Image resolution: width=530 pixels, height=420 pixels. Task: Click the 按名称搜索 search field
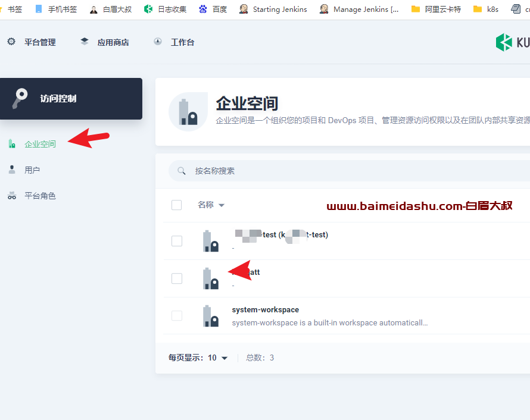(349, 171)
